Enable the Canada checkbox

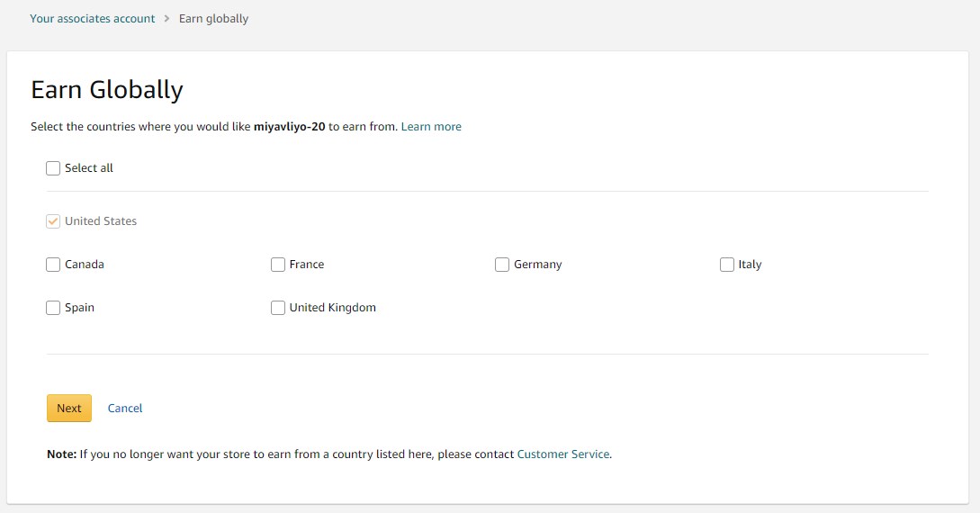coord(53,265)
